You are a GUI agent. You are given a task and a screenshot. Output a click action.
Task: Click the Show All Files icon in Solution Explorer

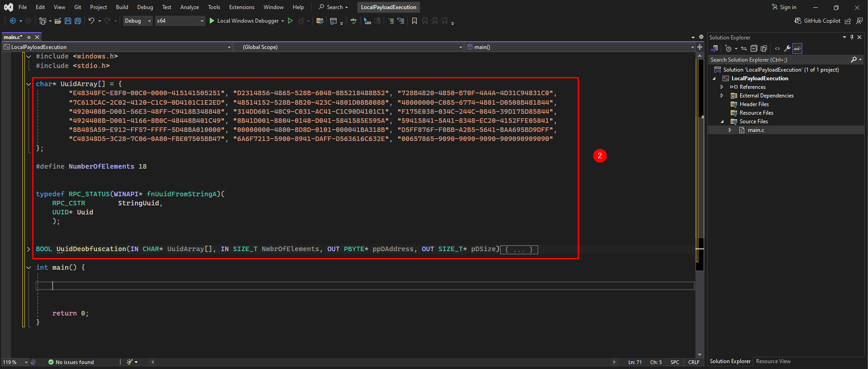764,49
